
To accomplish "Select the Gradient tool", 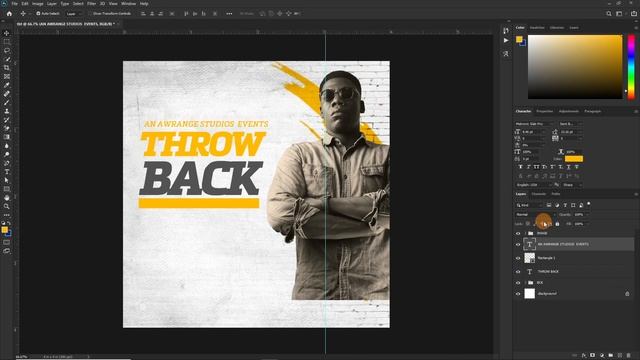I will (x=7, y=137).
